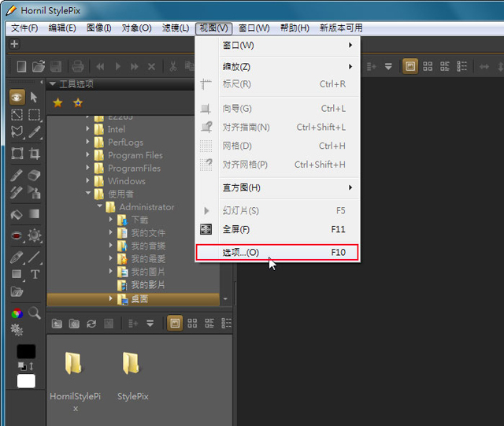Click the New document toolbar icon

coord(21,67)
